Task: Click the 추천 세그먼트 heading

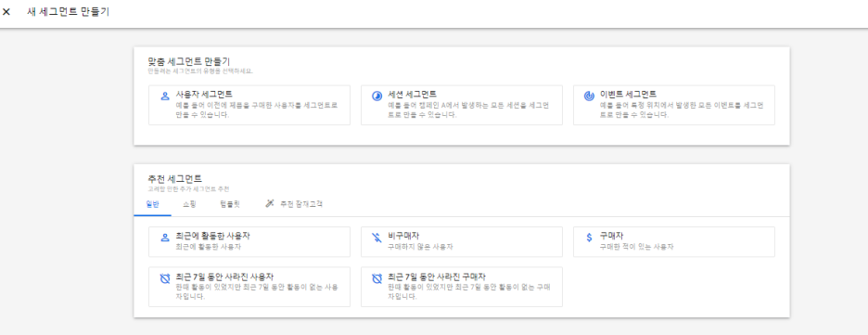Action: click(x=175, y=179)
